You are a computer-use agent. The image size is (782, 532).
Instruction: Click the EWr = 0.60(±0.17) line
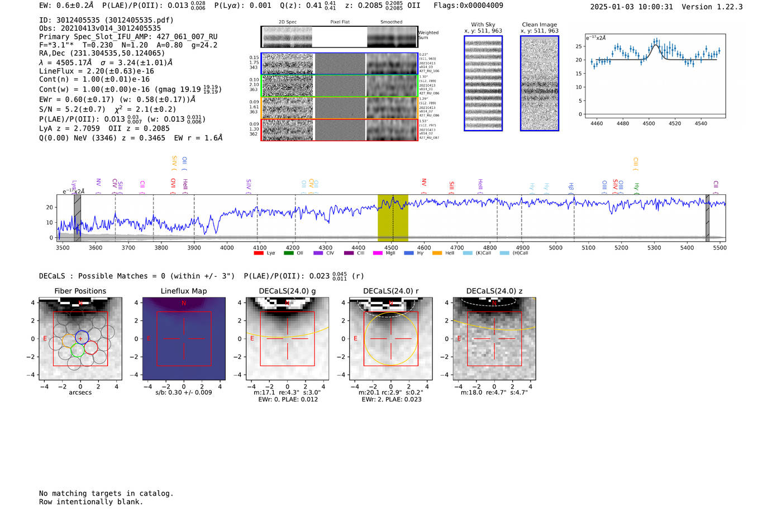pos(117,99)
